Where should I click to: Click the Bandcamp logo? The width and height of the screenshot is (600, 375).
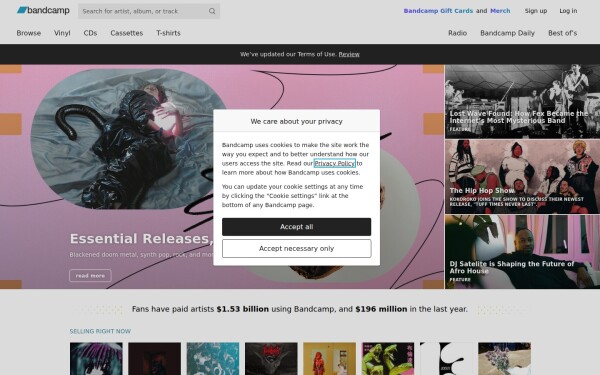[43, 11]
